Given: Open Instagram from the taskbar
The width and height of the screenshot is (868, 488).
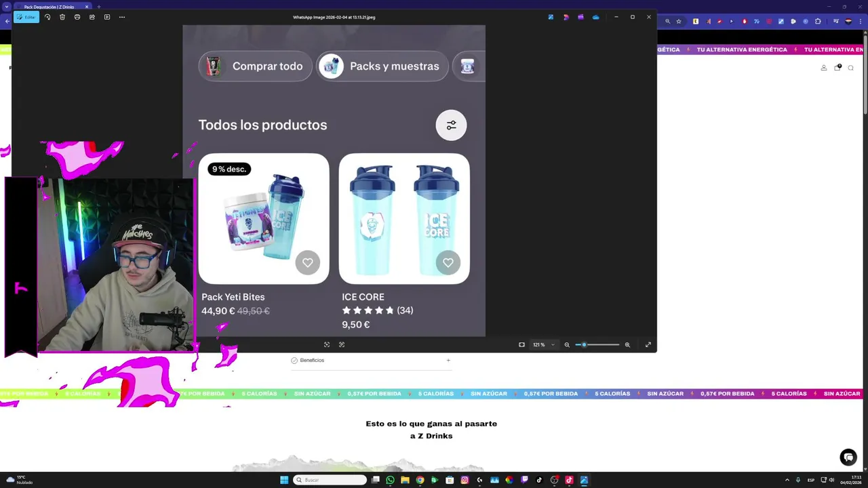Looking at the screenshot, I should pos(465,480).
